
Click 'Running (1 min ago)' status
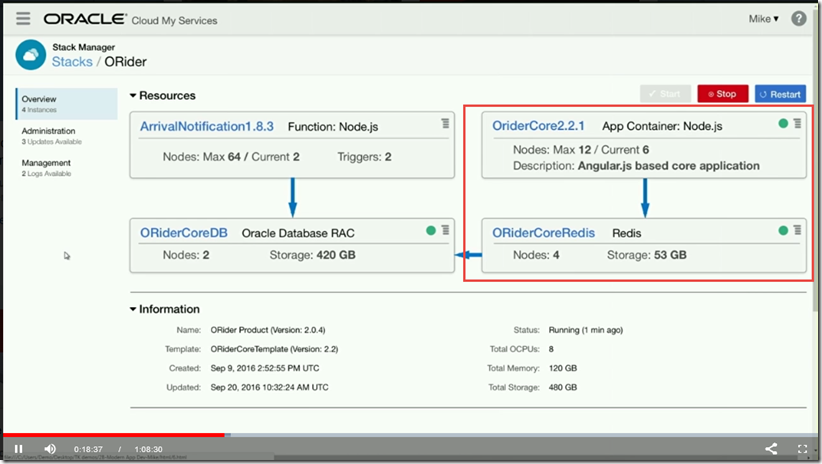coord(586,330)
